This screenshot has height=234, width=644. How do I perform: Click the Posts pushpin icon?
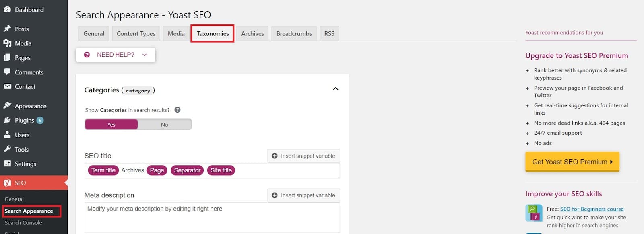click(7, 29)
